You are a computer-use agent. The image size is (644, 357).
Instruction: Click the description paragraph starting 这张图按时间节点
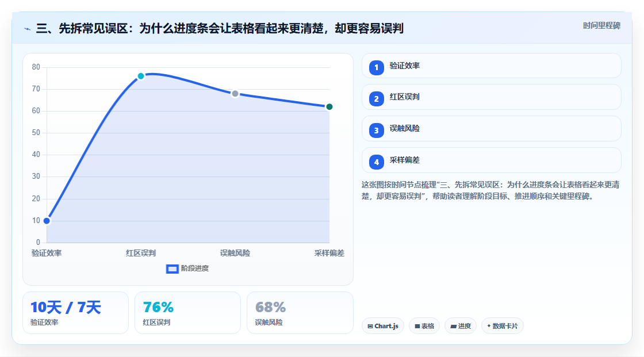tap(490, 191)
